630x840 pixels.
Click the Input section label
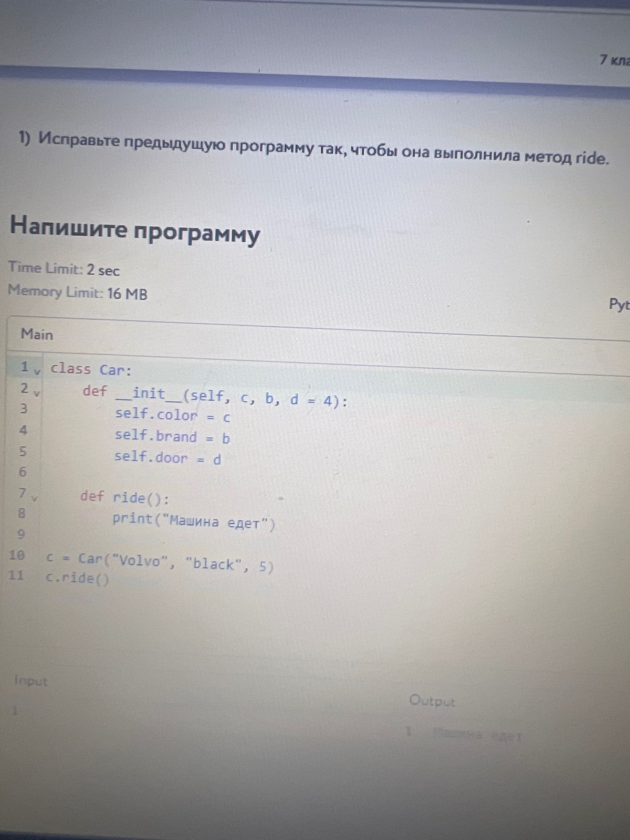click(x=30, y=681)
